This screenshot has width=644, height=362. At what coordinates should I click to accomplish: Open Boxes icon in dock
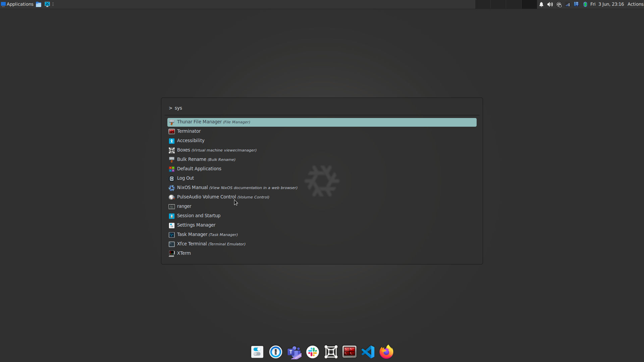(331, 352)
